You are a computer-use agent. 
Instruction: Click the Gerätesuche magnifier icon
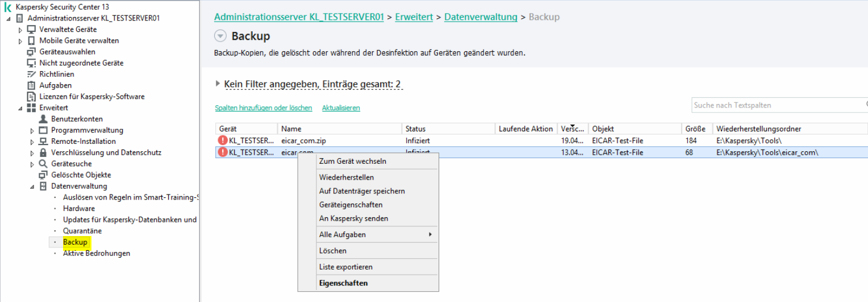[43, 164]
